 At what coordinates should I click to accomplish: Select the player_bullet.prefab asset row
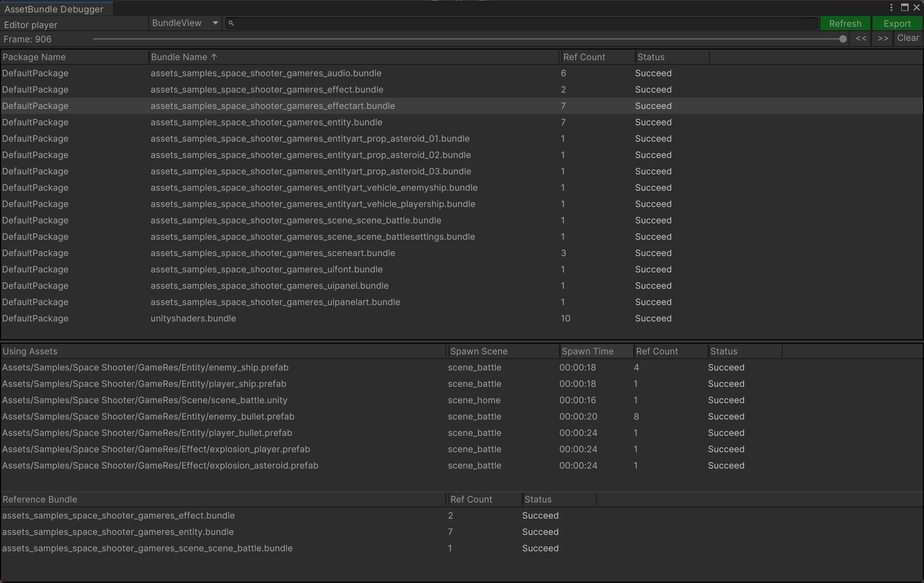[x=462, y=433]
